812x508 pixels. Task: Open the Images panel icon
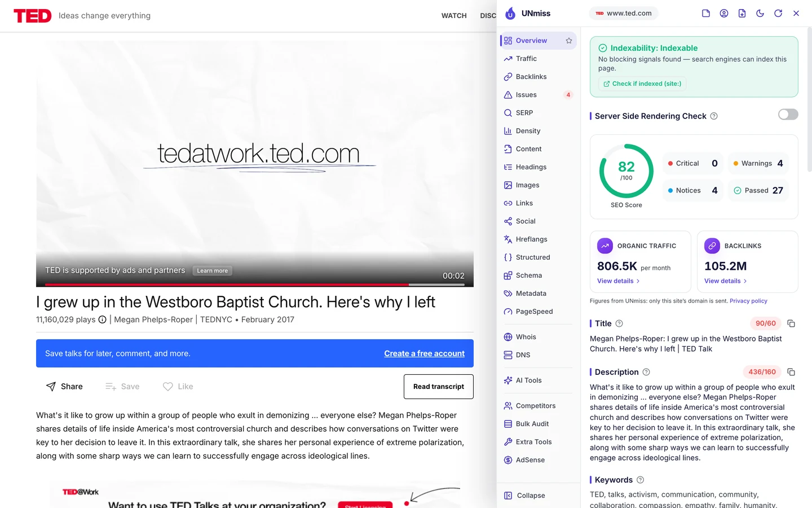508,185
